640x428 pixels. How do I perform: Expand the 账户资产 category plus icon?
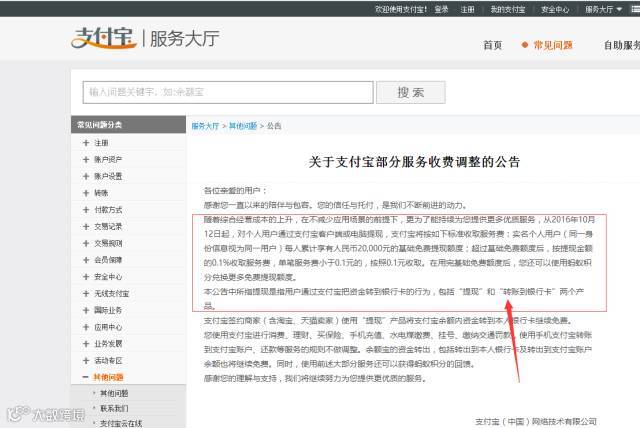(86, 160)
